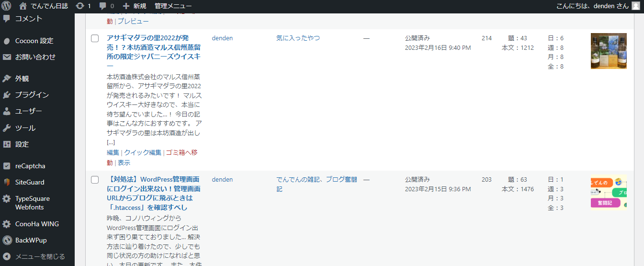644x266 pixels.
Task: Open ユーザー menu label
Action: coord(29,111)
